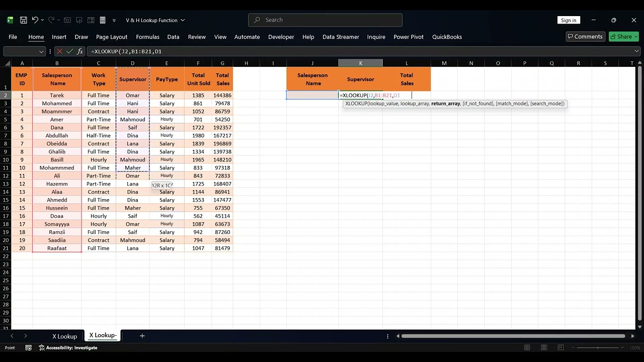This screenshot has width=644, height=362.
Task: Click the Half-Time work type cell
Action: point(99,136)
